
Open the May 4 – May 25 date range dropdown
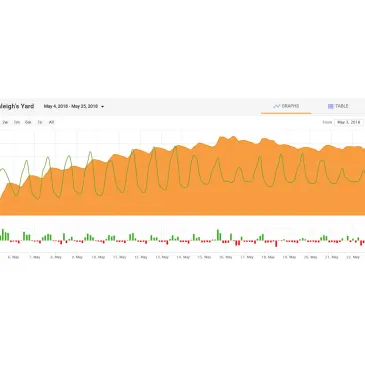point(74,107)
